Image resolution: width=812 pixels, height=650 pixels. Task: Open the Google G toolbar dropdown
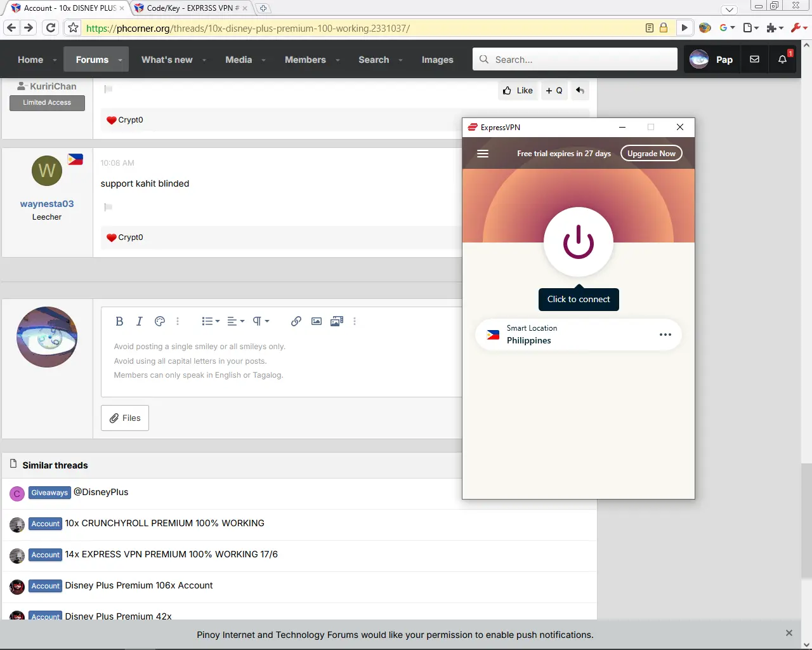click(727, 28)
